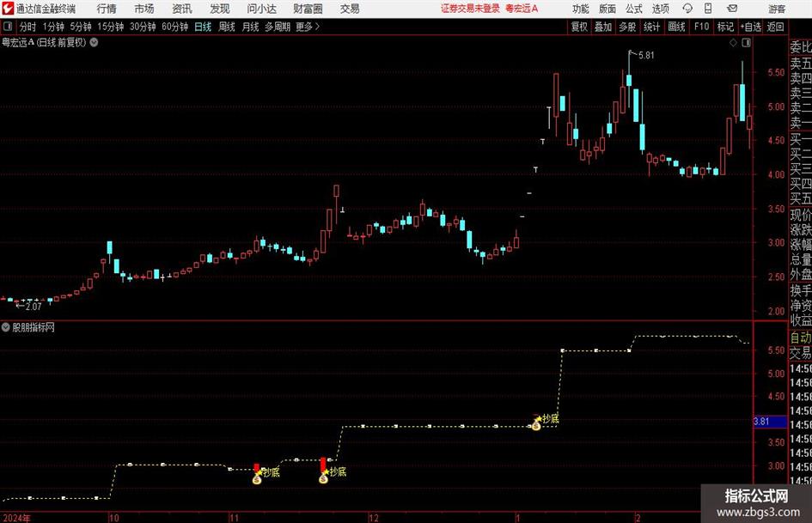Click the customer service headset icon
Screen dimensions: 812x523
[x=687, y=9]
